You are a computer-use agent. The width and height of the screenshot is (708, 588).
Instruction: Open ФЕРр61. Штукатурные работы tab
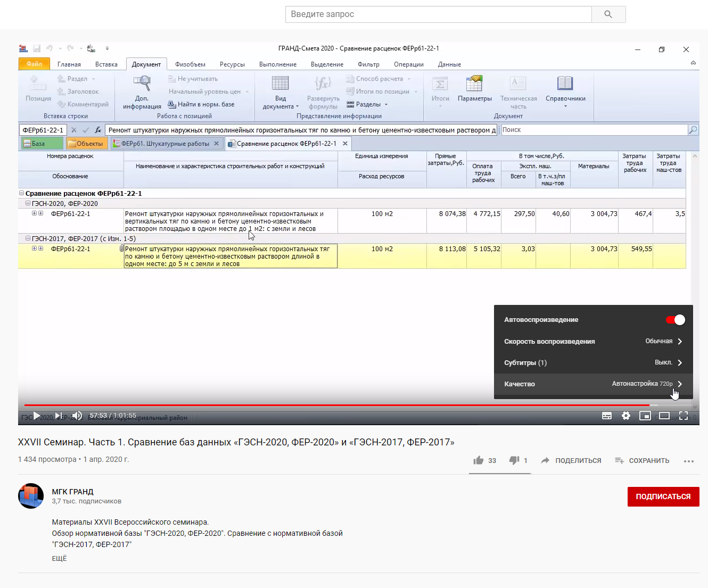coord(165,144)
